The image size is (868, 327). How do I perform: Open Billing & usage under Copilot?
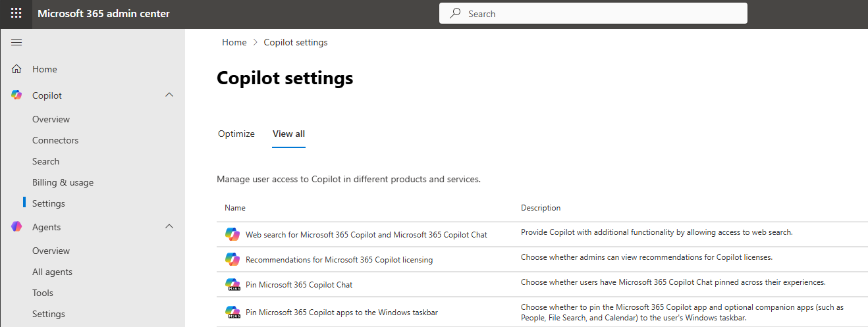click(63, 182)
